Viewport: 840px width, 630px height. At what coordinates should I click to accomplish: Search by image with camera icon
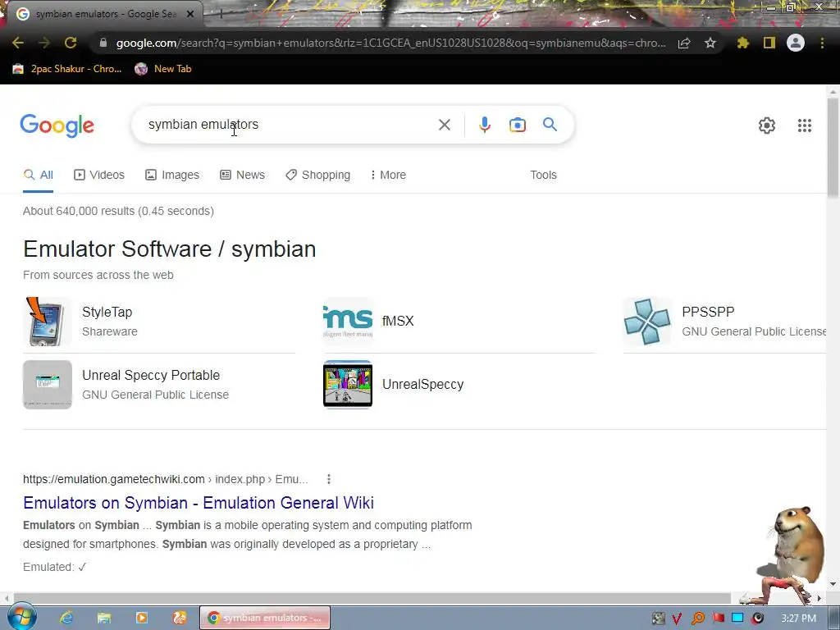click(x=518, y=125)
